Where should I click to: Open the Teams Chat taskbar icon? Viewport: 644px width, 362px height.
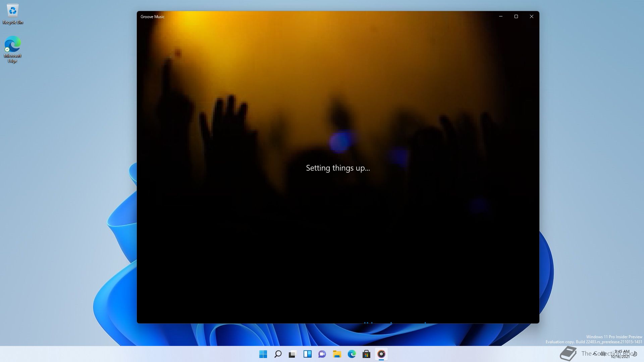point(322,354)
